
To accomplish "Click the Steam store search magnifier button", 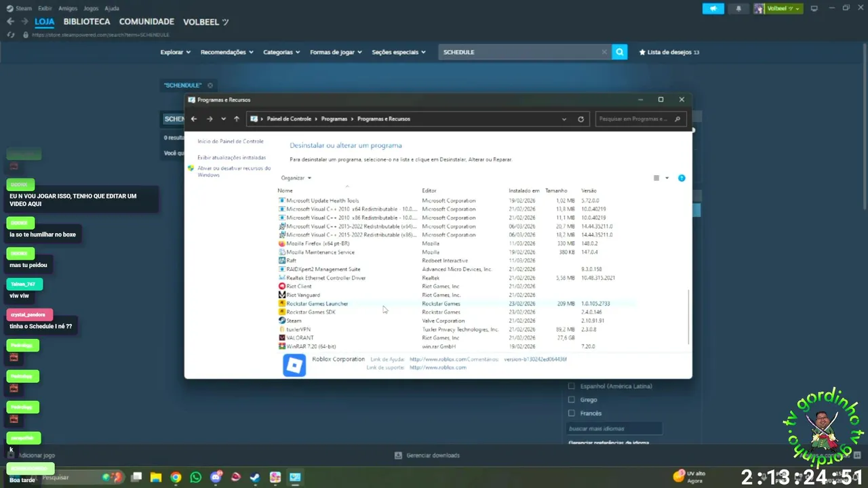I will [x=619, y=52].
